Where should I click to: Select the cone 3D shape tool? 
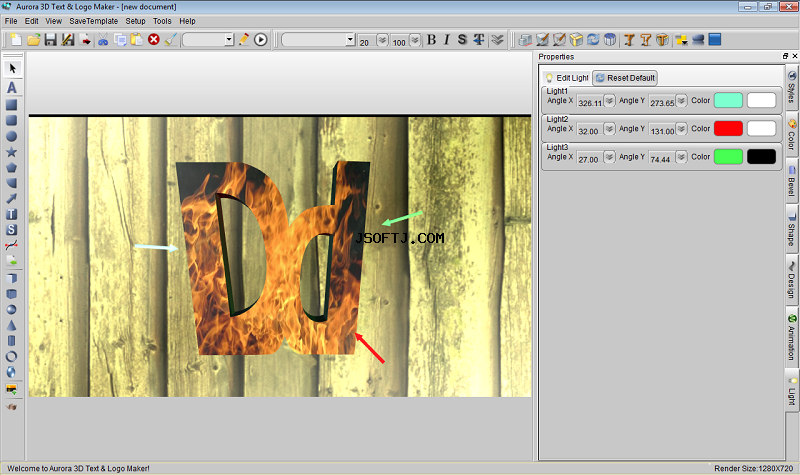tap(11, 325)
